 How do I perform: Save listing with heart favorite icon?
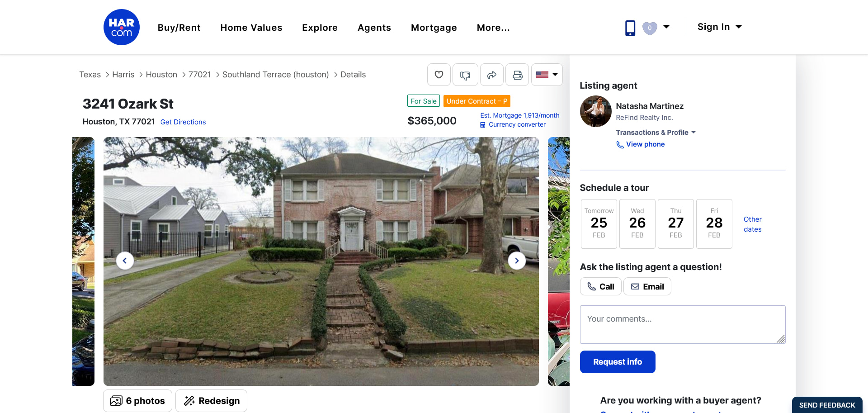pyautogui.click(x=439, y=75)
